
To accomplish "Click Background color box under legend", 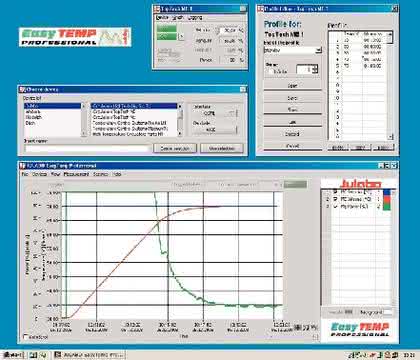I will pos(388,312).
